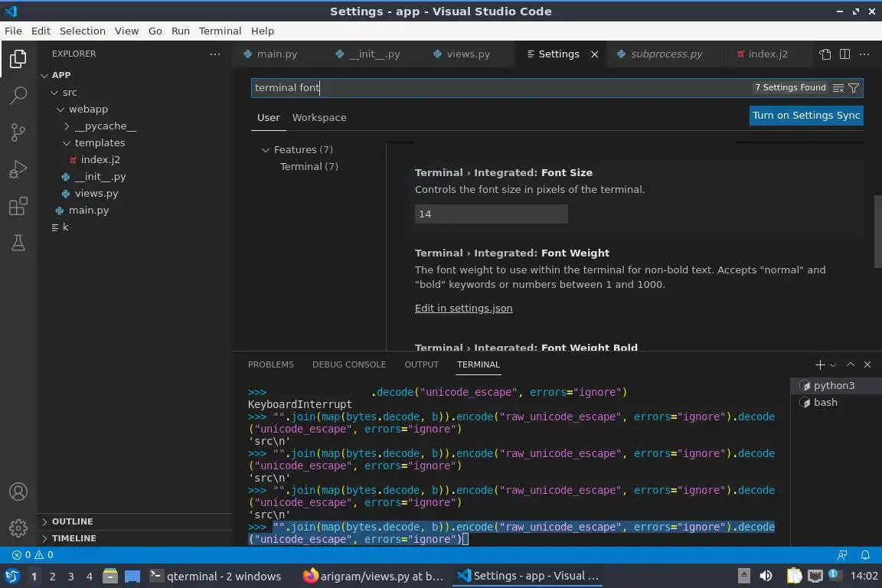Click the feedback icon in status bar
This screenshot has height=588, width=882.
[842, 555]
